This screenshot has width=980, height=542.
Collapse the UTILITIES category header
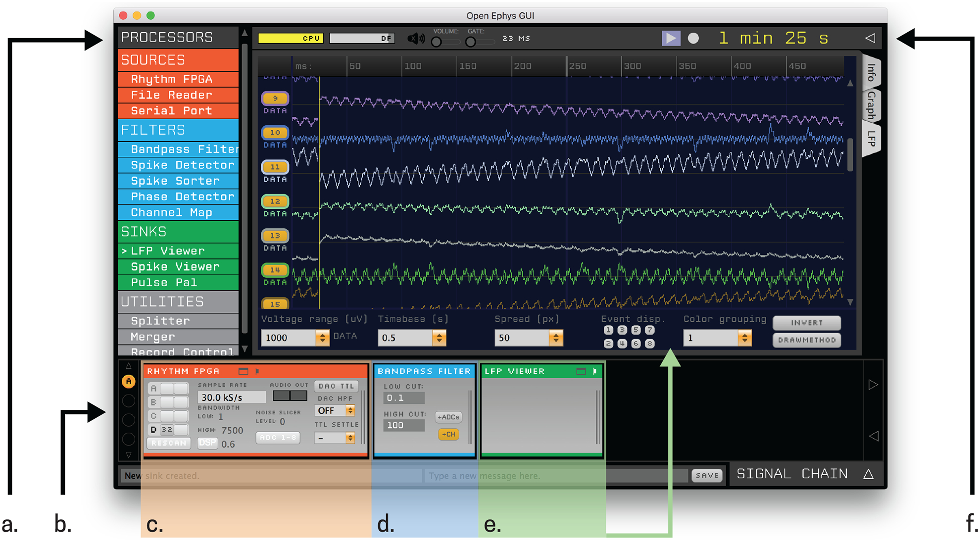pos(178,302)
